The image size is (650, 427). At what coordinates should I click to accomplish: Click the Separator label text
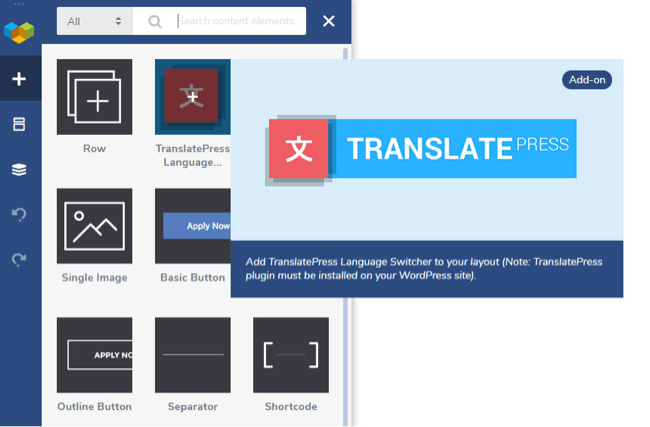193,407
